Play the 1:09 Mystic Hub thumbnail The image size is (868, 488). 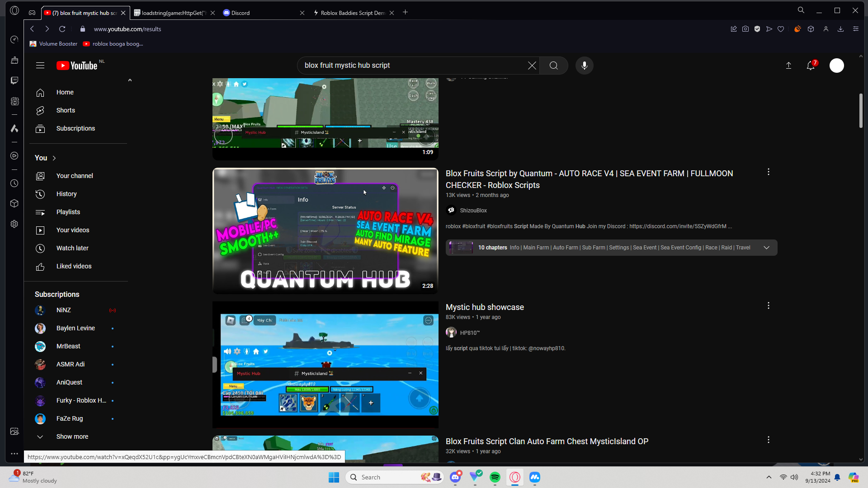[x=325, y=118]
